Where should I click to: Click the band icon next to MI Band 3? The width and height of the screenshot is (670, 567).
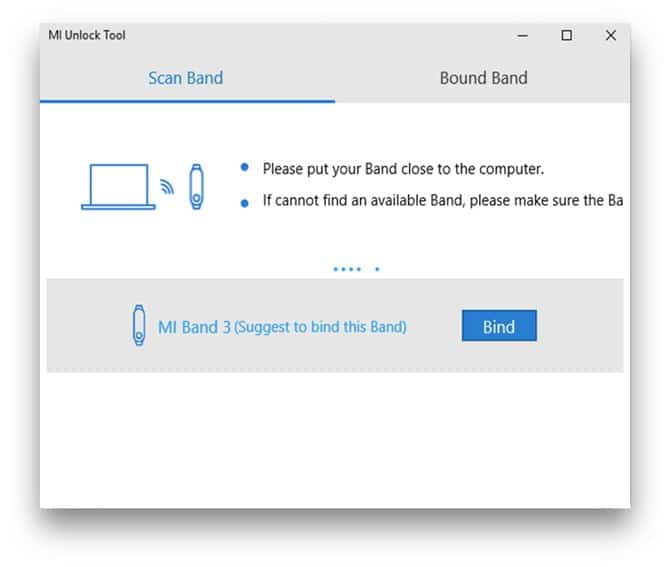coord(139,326)
